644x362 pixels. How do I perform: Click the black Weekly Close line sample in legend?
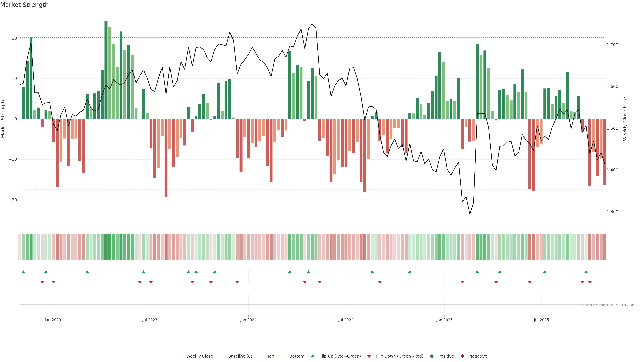(179, 356)
